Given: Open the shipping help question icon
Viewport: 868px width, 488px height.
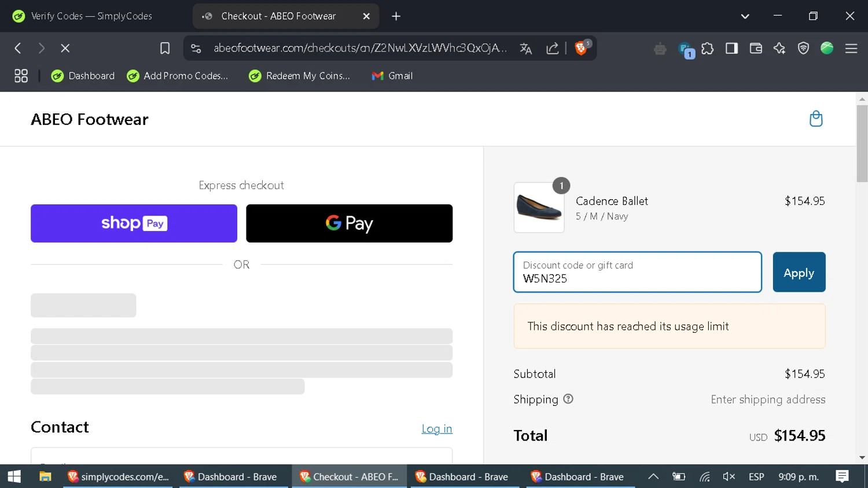Looking at the screenshot, I should [x=568, y=399].
